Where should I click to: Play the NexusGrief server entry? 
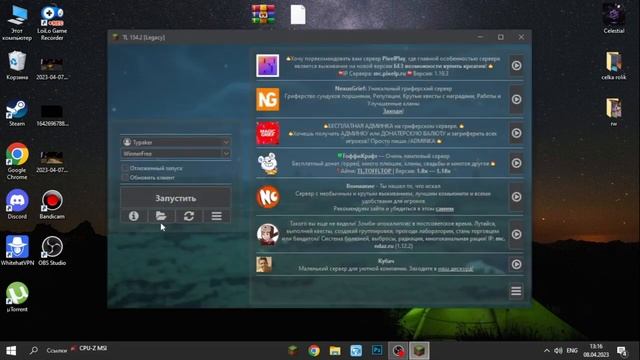click(x=516, y=99)
